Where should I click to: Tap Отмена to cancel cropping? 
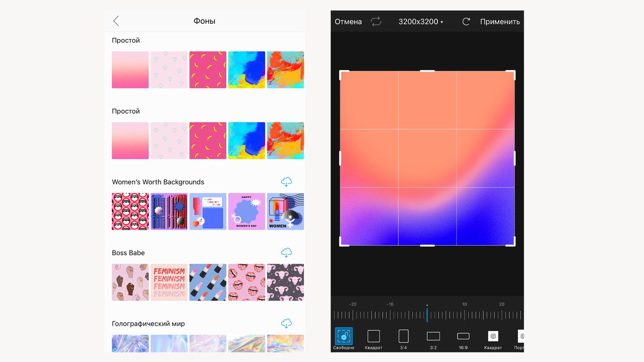(x=348, y=22)
